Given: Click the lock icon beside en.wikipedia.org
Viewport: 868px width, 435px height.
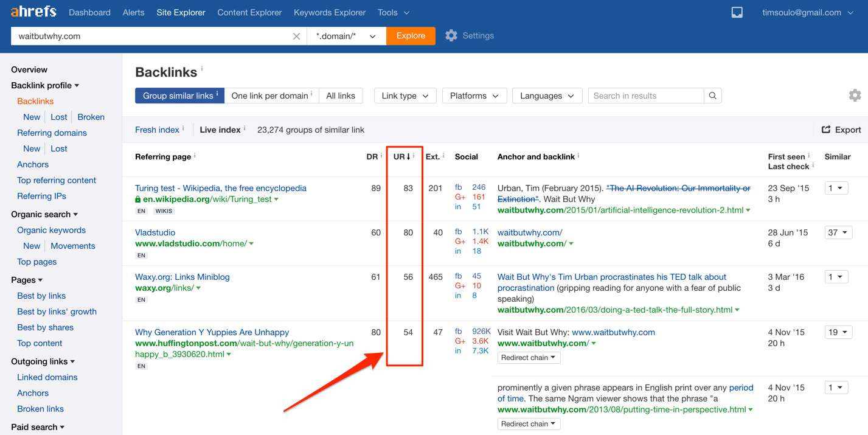Looking at the screenshot, I should point(138,200).
